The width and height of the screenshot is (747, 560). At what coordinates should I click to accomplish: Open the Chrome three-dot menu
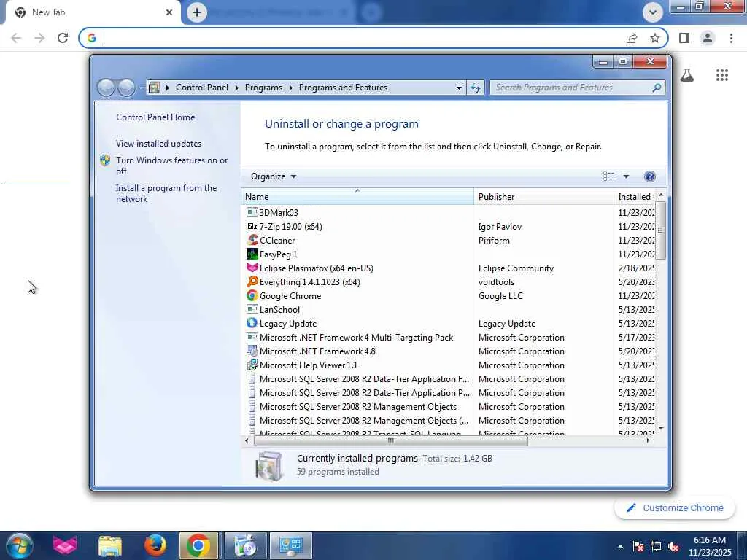(x=731, y=38)
